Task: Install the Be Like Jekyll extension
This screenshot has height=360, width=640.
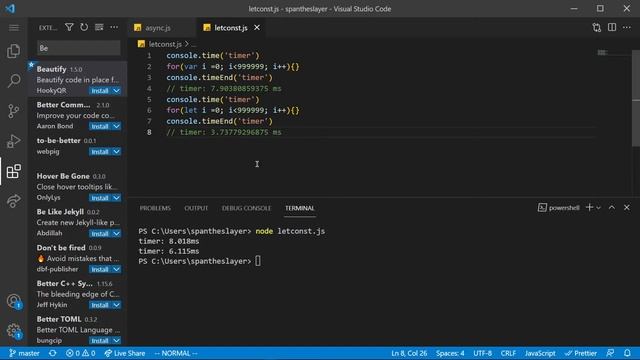Action: click(100, 233)
